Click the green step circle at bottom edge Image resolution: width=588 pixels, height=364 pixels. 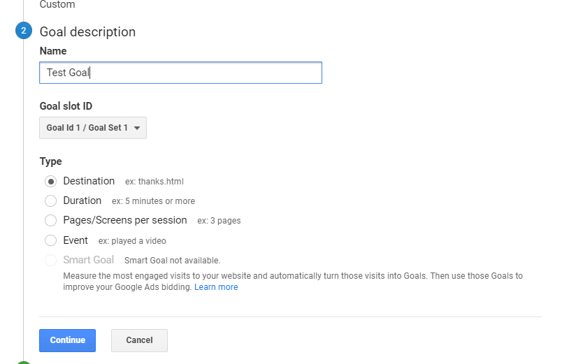[x=24, y=363]
